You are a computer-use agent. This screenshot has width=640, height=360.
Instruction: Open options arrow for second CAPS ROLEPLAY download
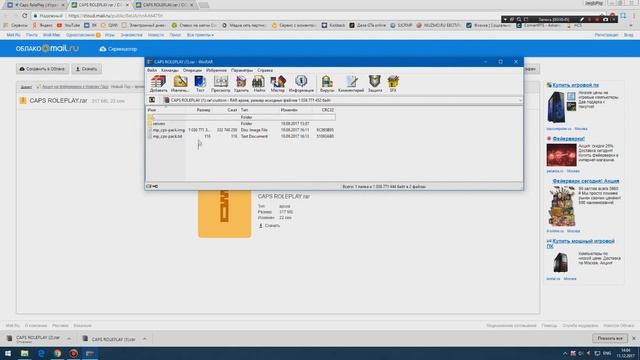(x=144, y=339)
